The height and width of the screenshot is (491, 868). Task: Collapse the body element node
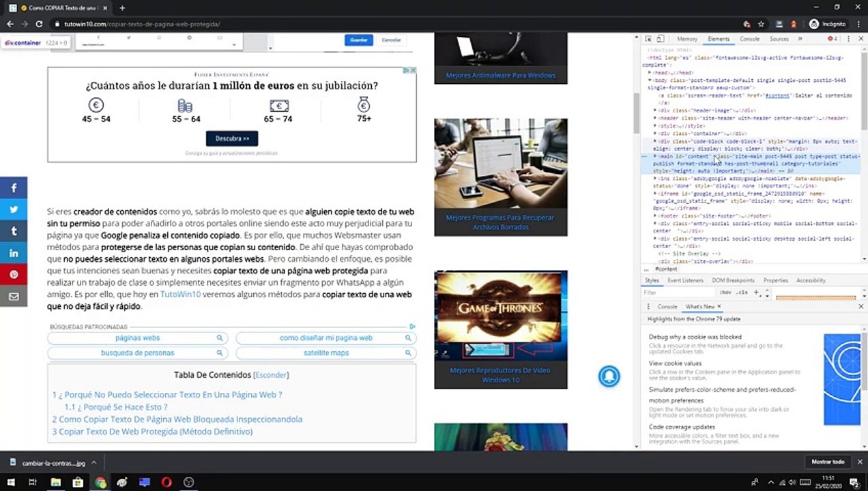(x=650, y=80)
